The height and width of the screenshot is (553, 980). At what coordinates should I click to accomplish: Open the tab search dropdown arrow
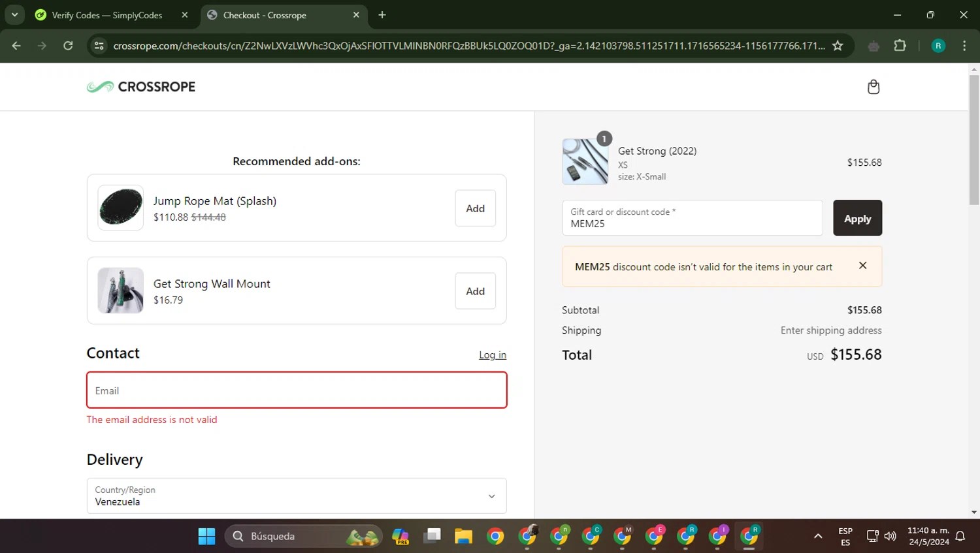14,14
